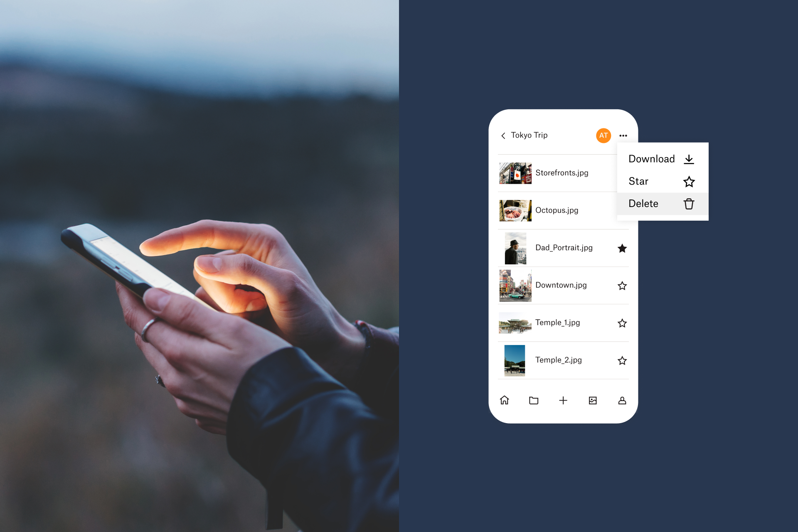Click the Gallery image icon in bottom bar
The height and width of the screenshot is (532, 798).
coord(593,399)
